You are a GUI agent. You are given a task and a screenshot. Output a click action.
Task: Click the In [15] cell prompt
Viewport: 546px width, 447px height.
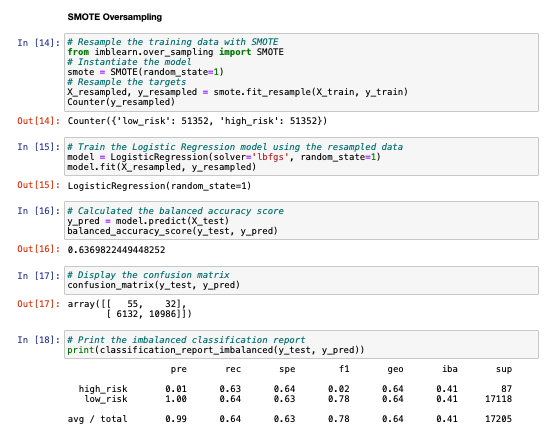point(38,147)
